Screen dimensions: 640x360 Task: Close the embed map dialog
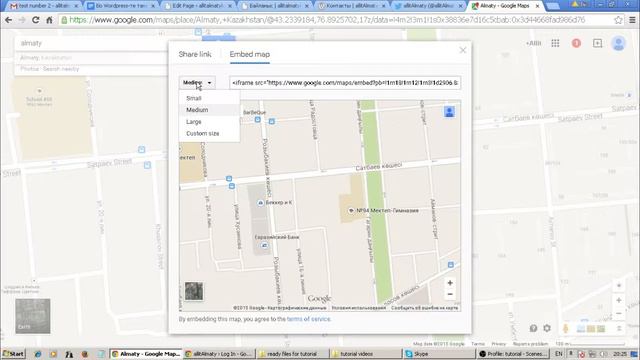[462, 50]
